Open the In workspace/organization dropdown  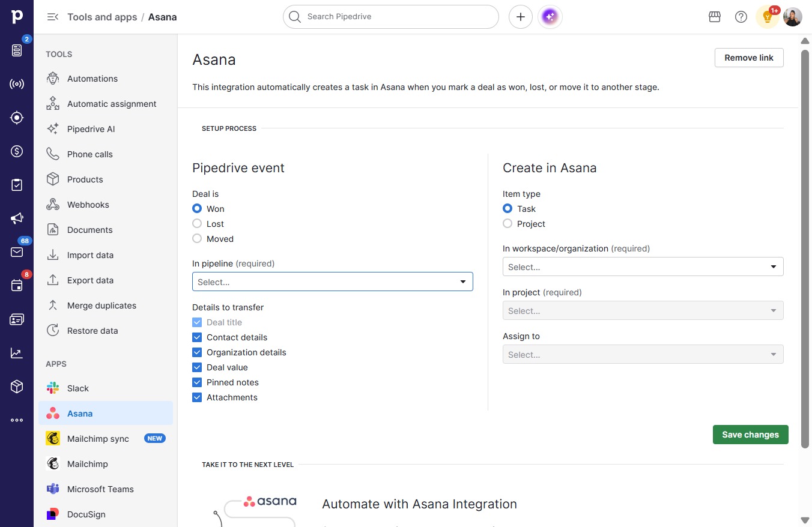click(x=643, y=267)
